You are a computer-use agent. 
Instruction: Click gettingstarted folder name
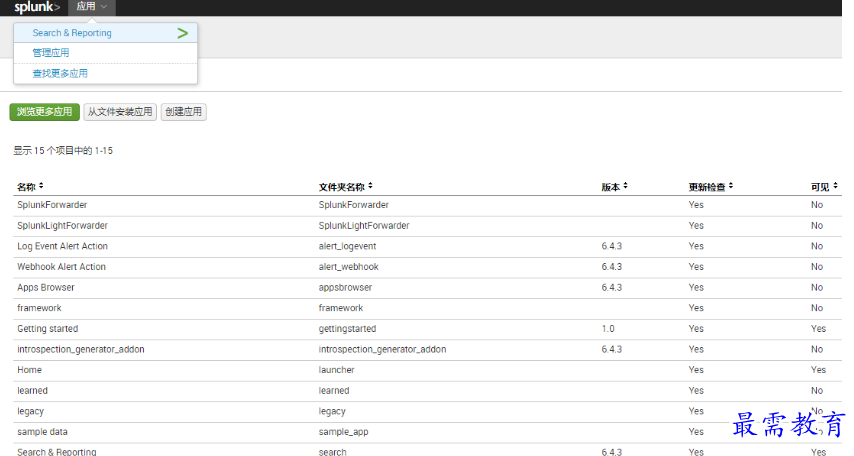pyautogui.click(x=347, y=329)
